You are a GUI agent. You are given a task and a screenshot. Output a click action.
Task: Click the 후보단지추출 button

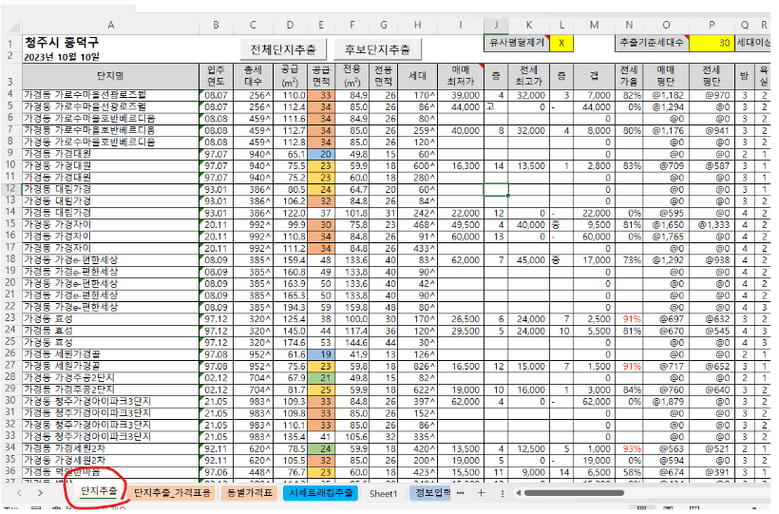click(378, 49)
